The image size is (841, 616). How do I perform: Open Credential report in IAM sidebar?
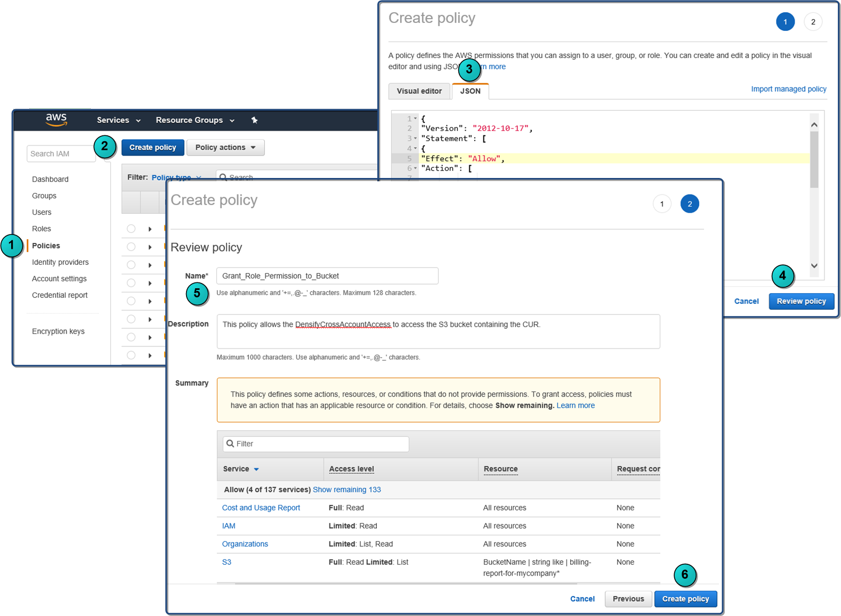[x=60, y=295]
